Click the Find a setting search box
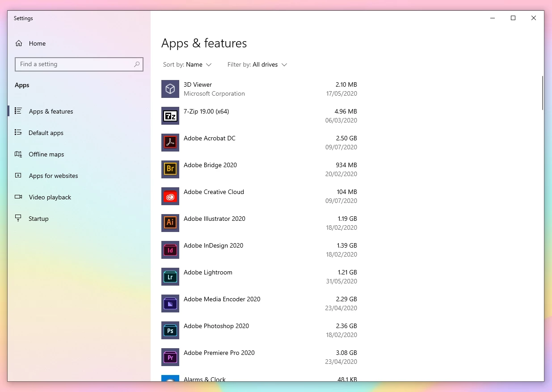 79,64
